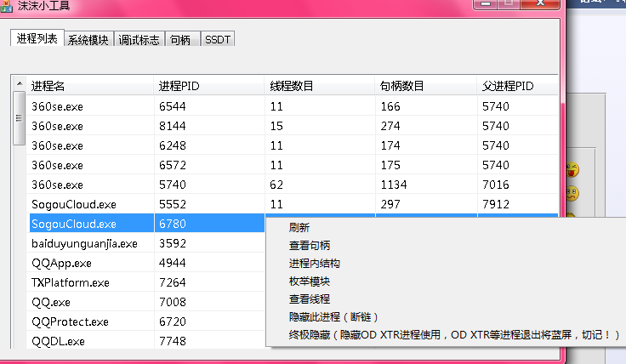The width and height of the screenshot is (626, 364).
Task: Open the 系统模块 tab
Action: tap(88, 39)
